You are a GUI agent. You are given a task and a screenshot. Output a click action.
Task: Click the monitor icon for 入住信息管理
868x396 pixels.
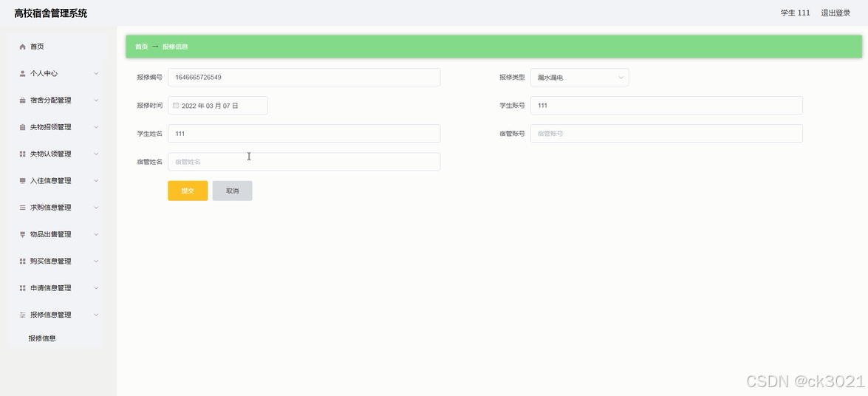tap(22, 180)
